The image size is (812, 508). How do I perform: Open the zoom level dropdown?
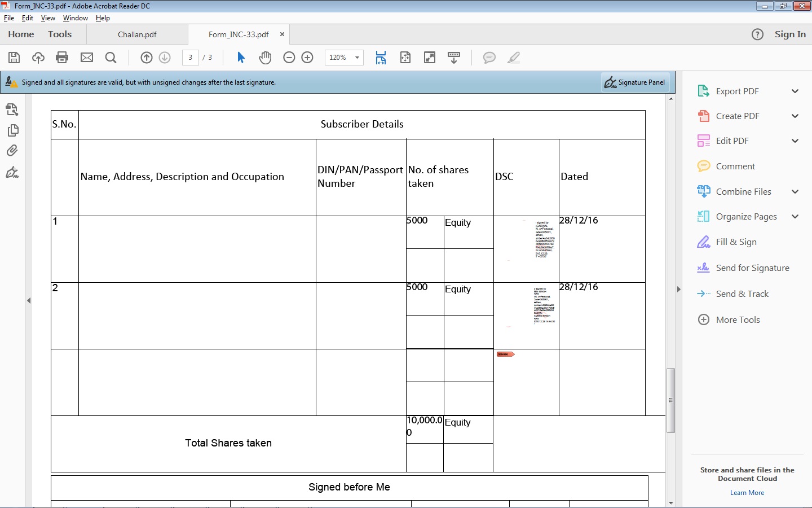point(356,57)
